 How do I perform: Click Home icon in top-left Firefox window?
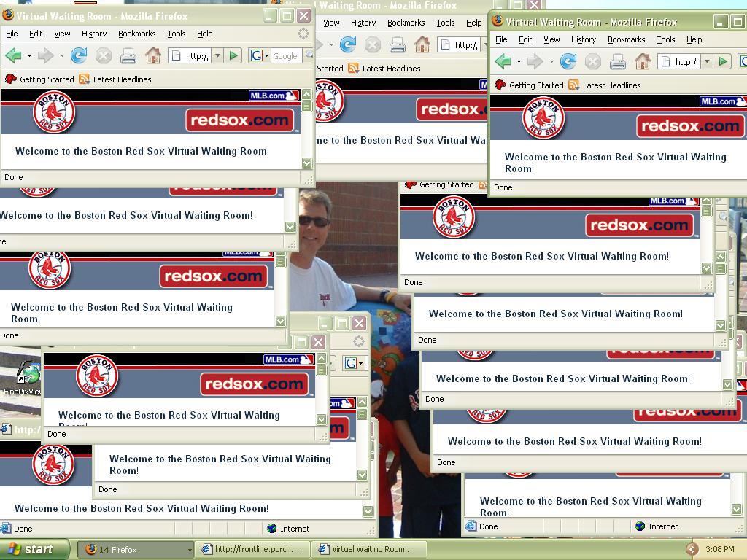coord(153,55)
